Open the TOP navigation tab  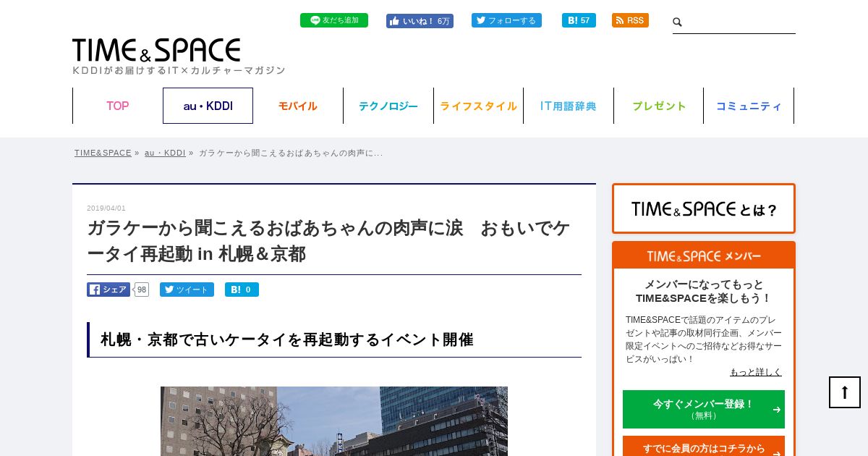(118, 106)
